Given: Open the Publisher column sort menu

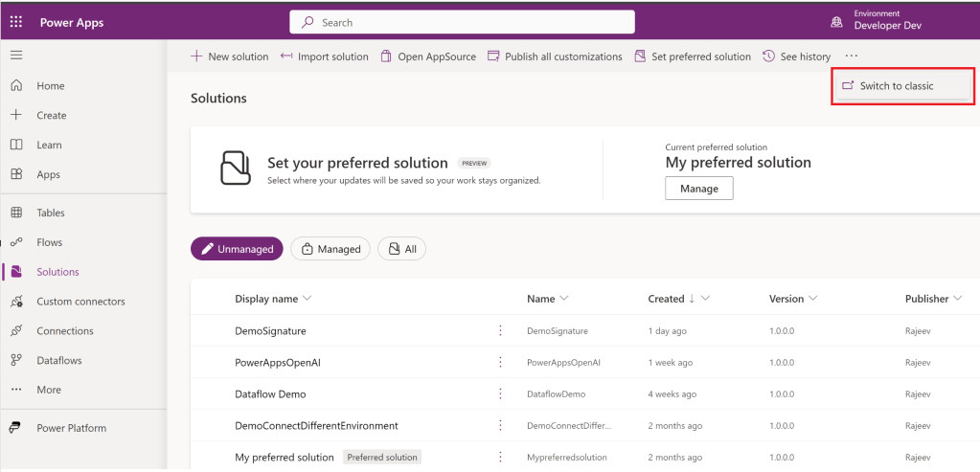Looking at the screenshot, I should (x=956, y=299).
